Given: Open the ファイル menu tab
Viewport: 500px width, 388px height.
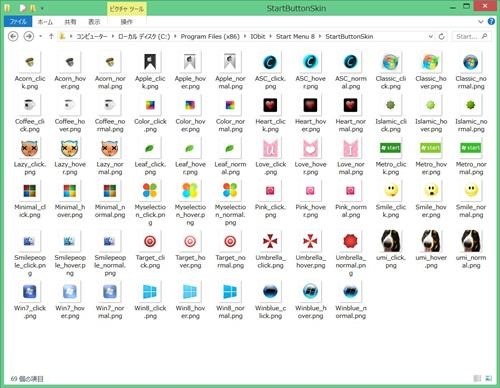Looking at the screenshot, I should pyautogui.click(x=18, y=22).
